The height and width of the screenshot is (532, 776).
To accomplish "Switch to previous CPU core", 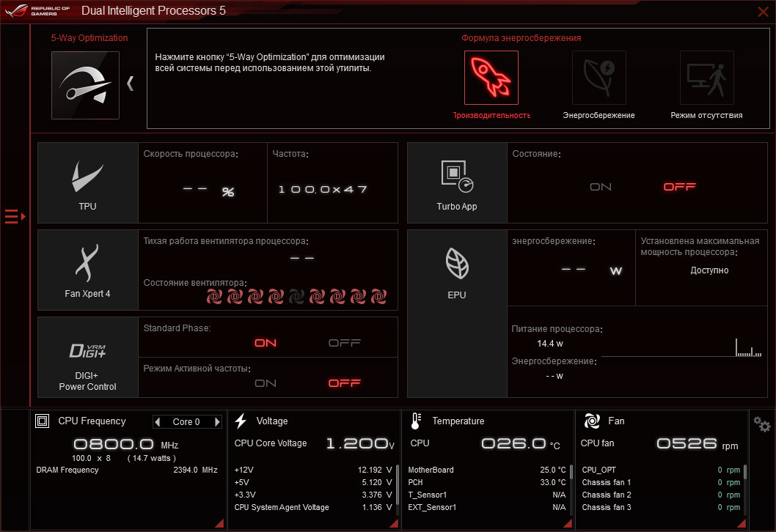I will click(x=158, y=422).
